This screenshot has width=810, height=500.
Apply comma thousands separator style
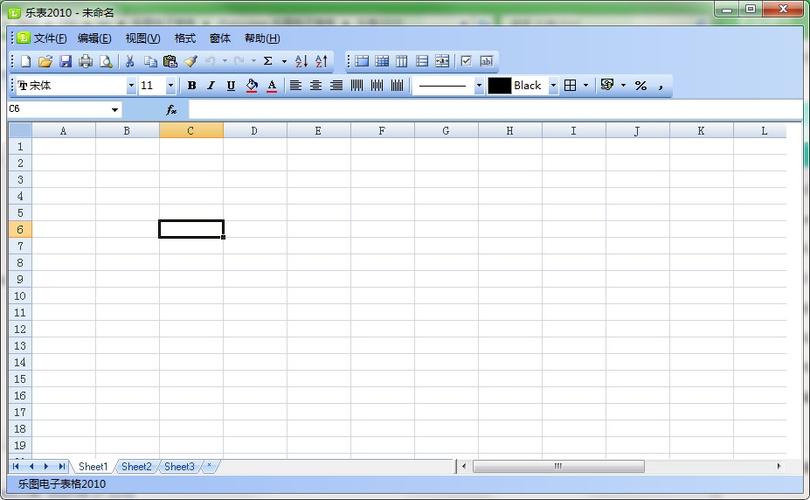[661, 86]
